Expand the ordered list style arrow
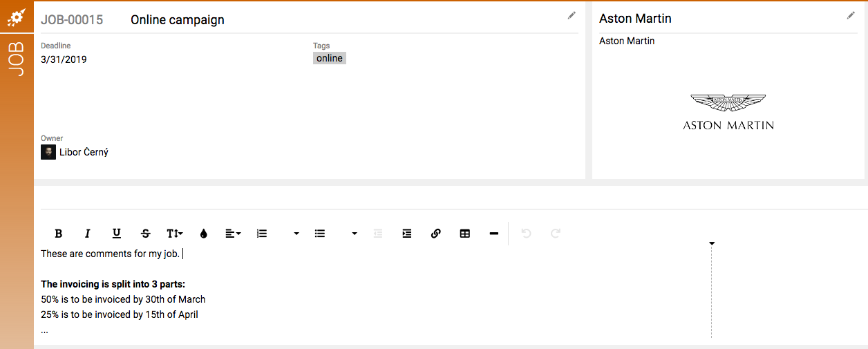Viewport: 868px width, 349px height. coord(296,234)
